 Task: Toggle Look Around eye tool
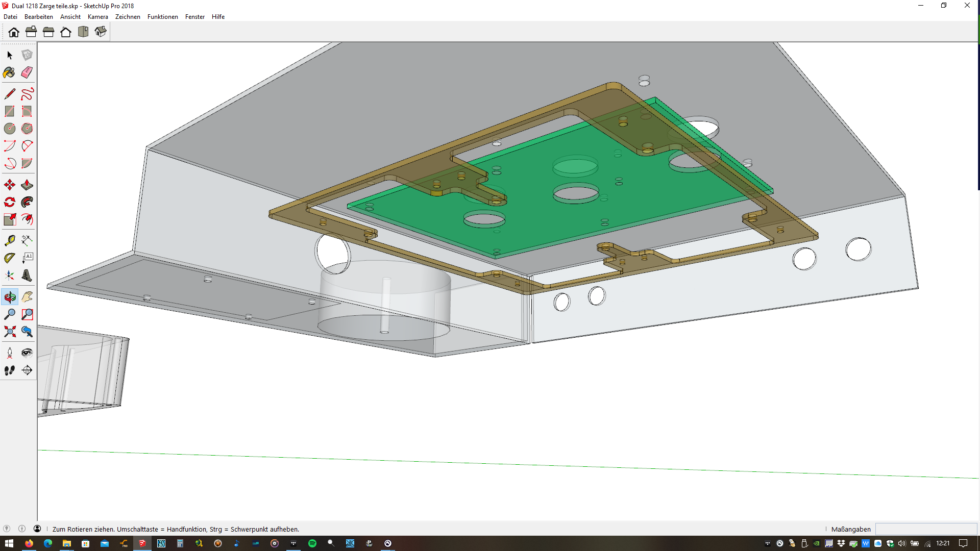[27, 353]
